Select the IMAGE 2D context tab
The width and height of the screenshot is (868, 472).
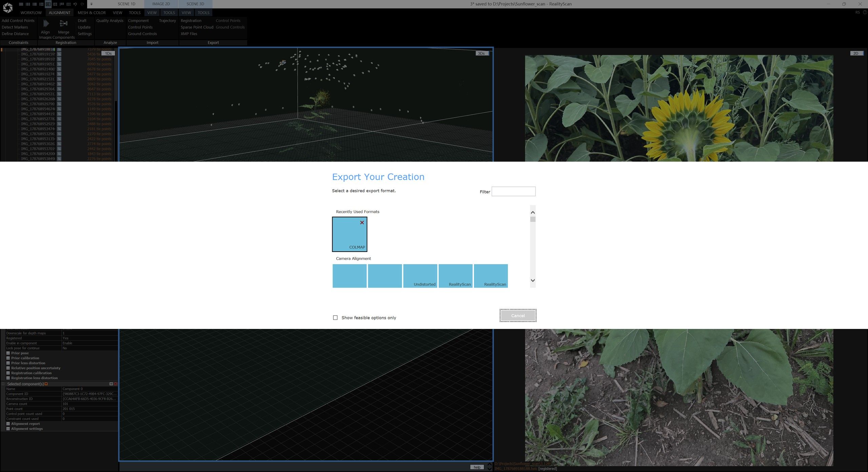[x=161, y=4]
